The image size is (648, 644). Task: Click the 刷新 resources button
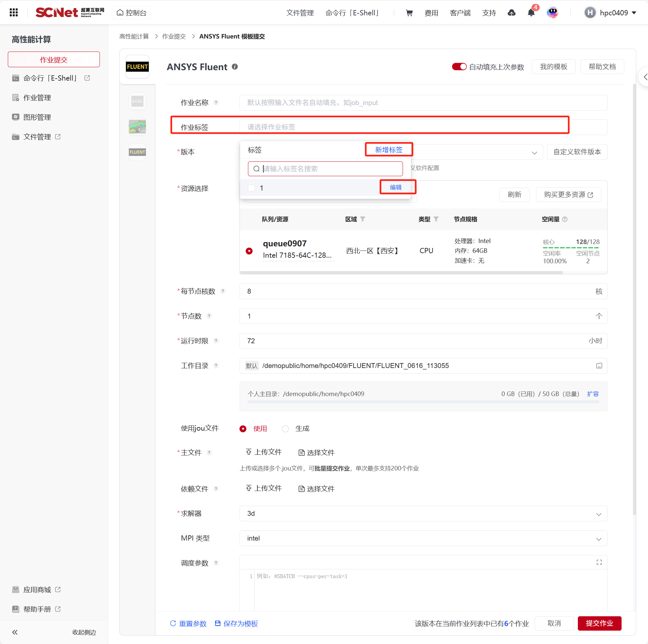(x=515, y=194)
